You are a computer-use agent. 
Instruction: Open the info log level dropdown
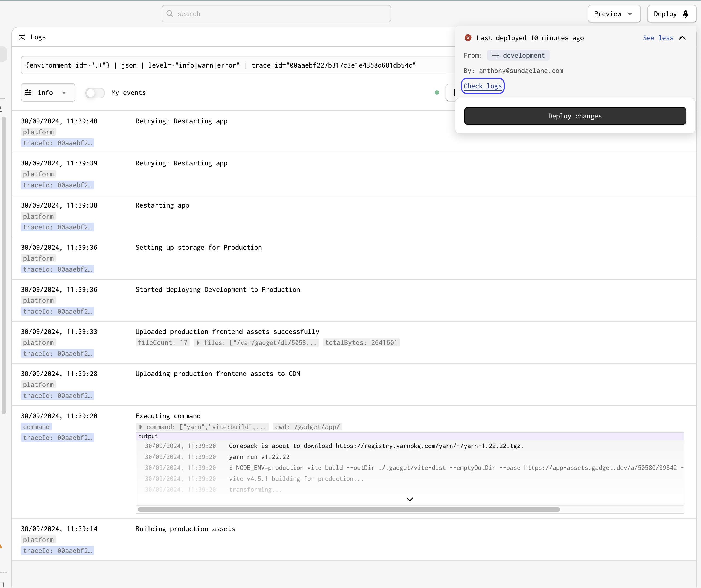click(x=48, y=92)
